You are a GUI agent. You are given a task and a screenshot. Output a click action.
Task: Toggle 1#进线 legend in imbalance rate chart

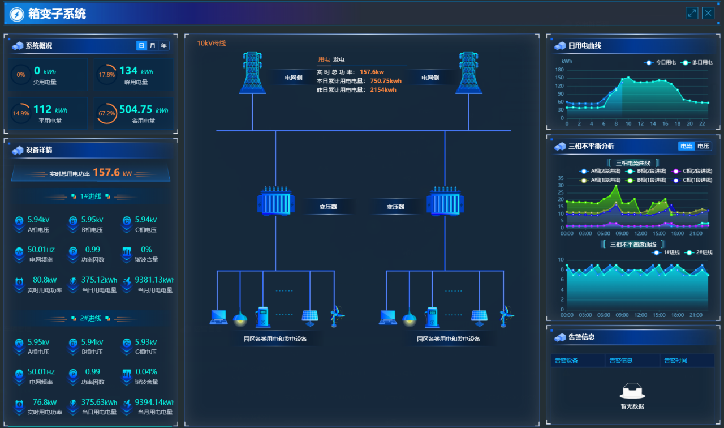pos(661,253)
